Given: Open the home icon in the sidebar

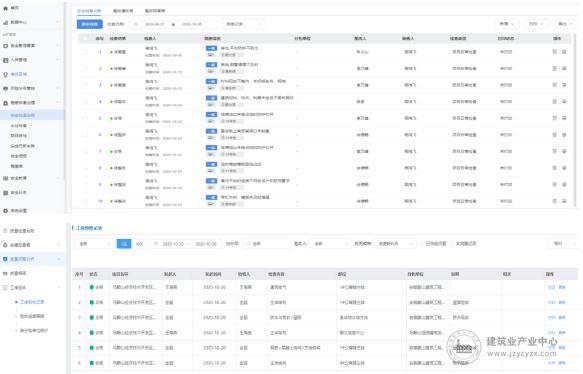Looking at the screenshot, I should click(5, 8).
